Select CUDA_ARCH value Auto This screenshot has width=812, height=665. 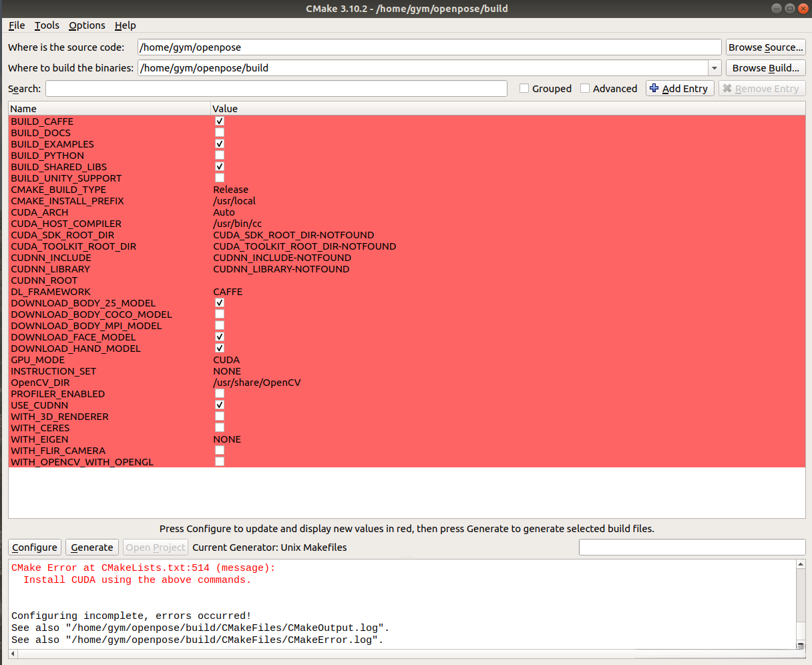tap(224, 212)
